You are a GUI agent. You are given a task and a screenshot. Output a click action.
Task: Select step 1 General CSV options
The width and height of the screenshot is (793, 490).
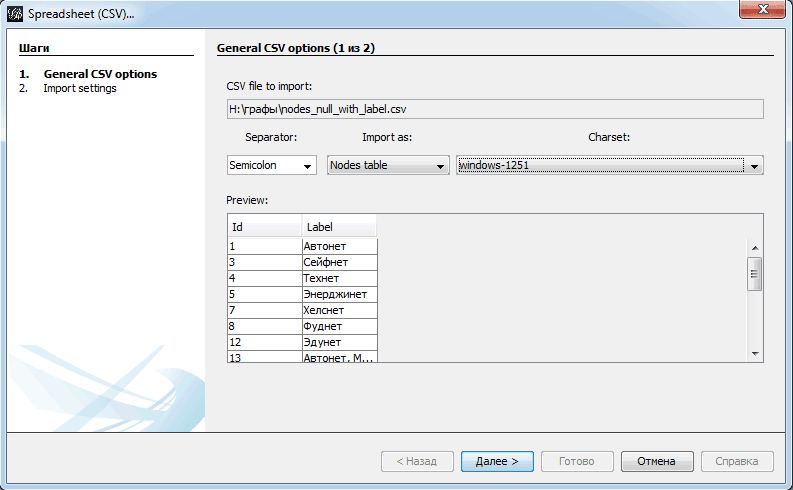(100, 74)
